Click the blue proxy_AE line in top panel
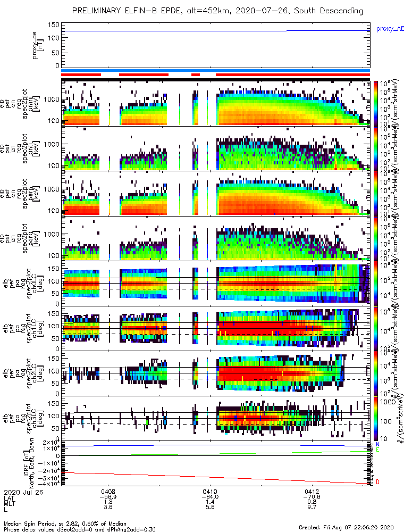This screenshot has height=532, width=412. tap(216, 31)
